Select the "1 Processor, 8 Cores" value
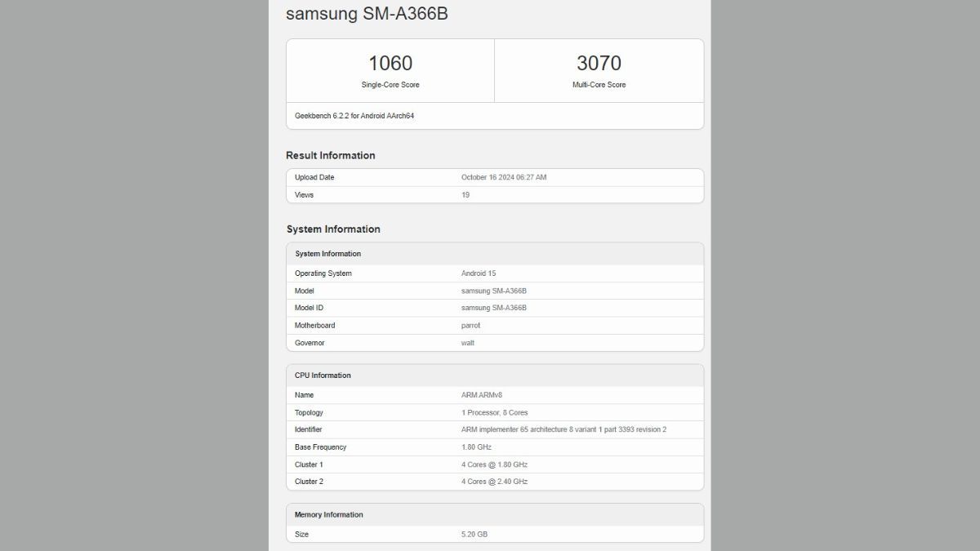The width and height of the screenshot is (980, 551). tap(494, 413)
